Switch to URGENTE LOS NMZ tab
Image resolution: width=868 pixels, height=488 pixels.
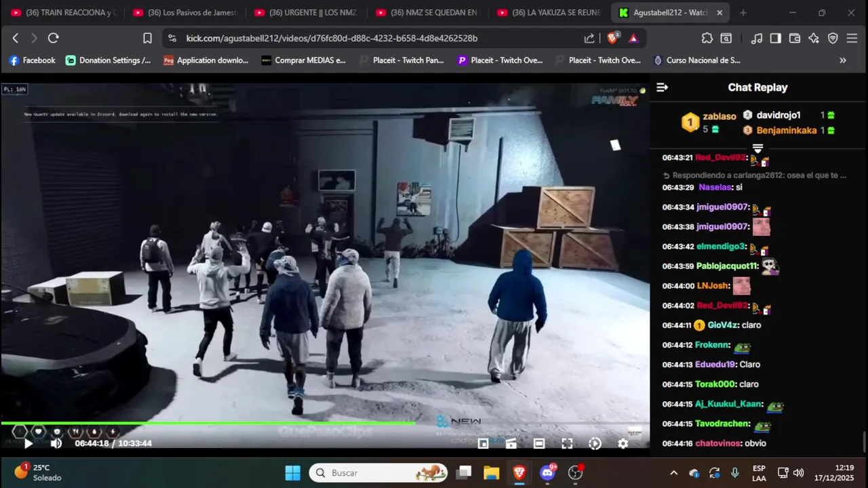307,13
